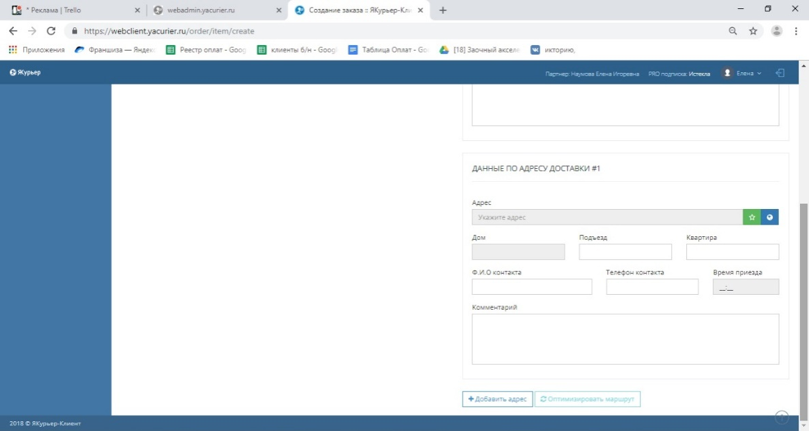Click the Телефон контакта input field
The height and width of the screenshot is (431, 809).
click(x=652, y=287)
